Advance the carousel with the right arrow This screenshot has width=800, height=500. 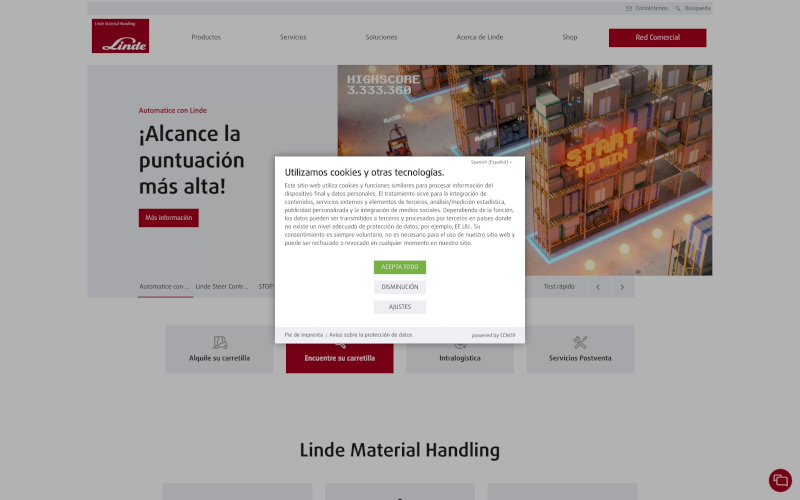(x=622, y=287)
